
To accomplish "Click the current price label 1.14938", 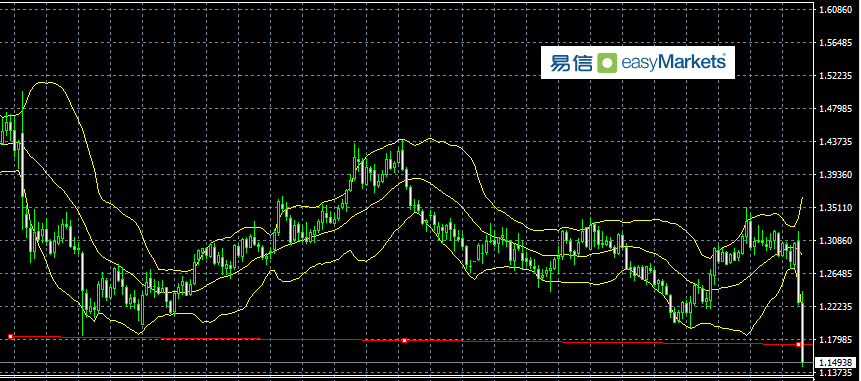I will pos(836,362).
